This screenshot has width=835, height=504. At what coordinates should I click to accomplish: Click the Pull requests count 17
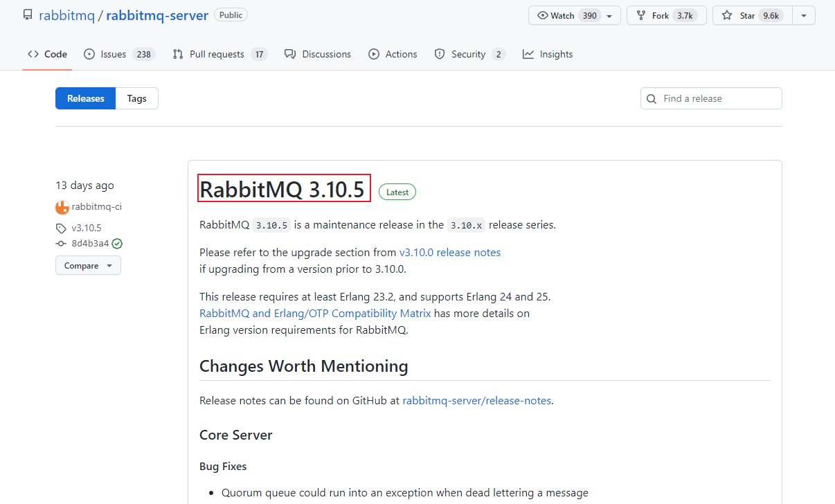click(x=259, y=54)
